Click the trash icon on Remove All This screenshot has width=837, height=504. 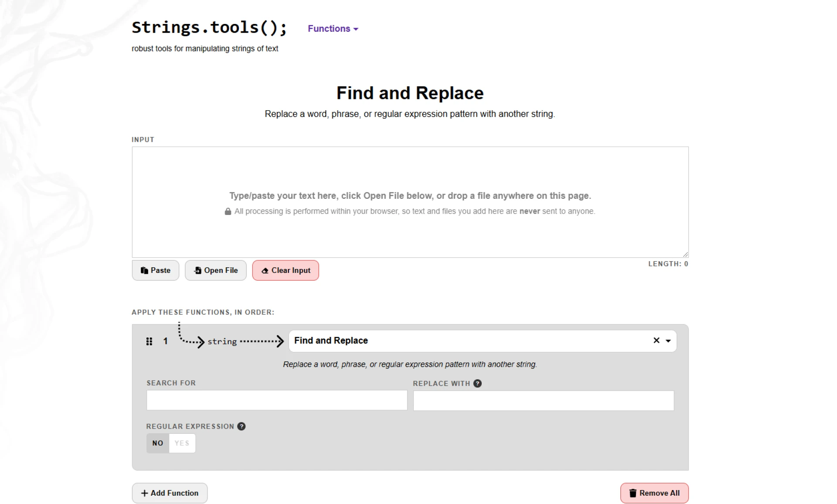[633, 493]
